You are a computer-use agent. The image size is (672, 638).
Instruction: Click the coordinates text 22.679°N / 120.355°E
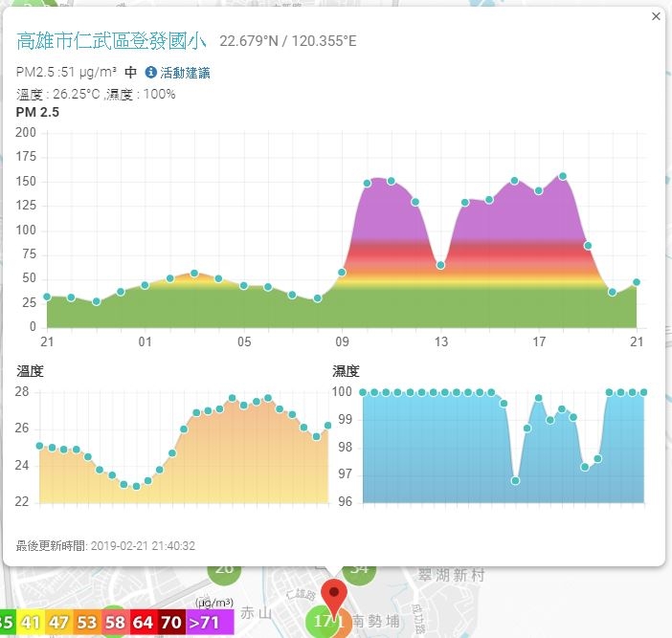pos(288,41)
